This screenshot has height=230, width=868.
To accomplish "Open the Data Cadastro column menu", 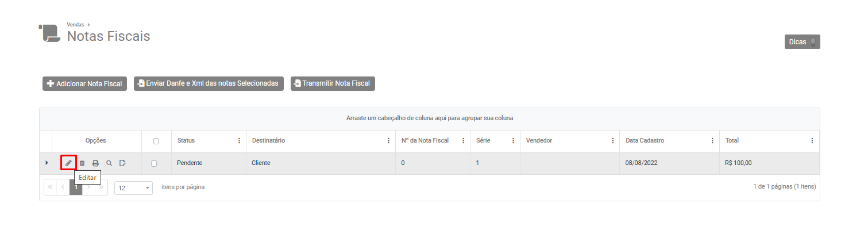I will tap(712, 141).
